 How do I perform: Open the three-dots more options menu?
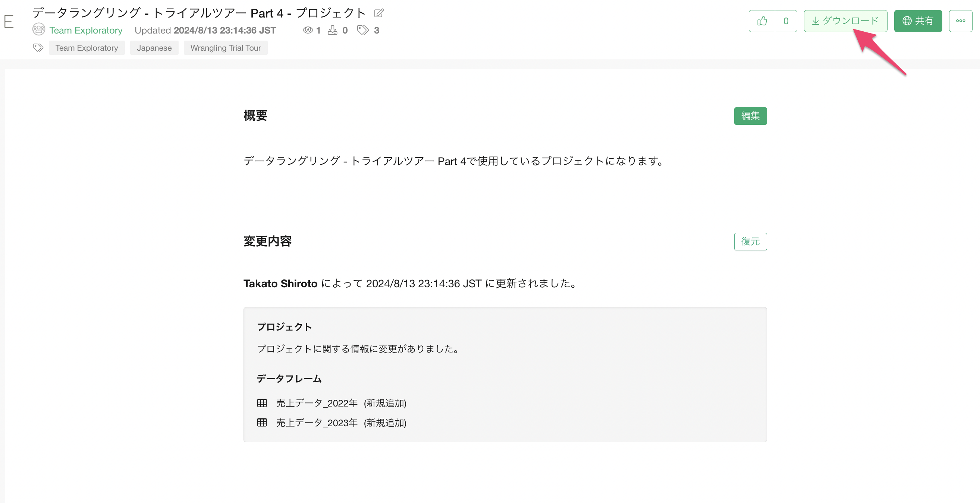(960, 21)
